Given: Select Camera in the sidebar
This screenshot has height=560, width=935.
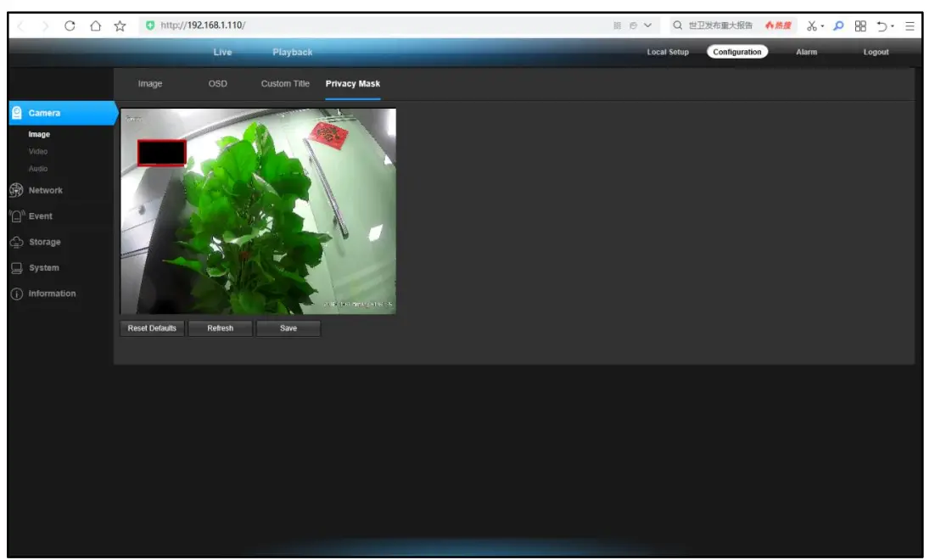Looking at the screenshot, I should coord(63,113).
